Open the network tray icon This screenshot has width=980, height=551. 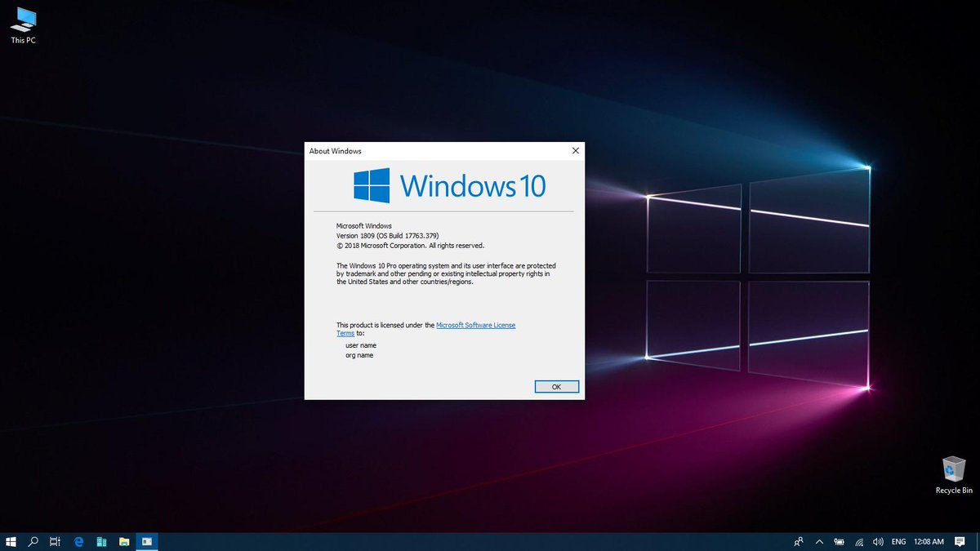859,541
